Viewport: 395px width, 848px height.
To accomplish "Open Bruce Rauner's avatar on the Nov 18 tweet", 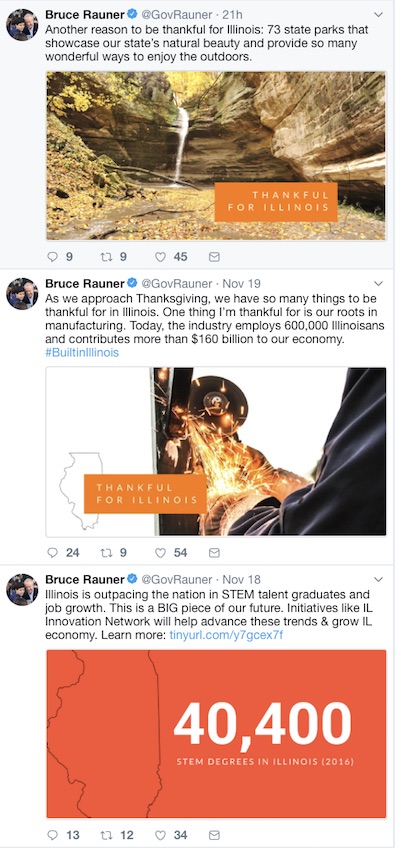I will [x=22, y=589].
